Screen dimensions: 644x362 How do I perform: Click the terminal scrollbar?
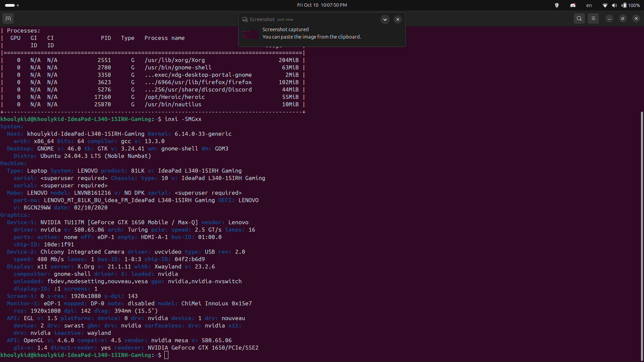[x=642, y=235]
